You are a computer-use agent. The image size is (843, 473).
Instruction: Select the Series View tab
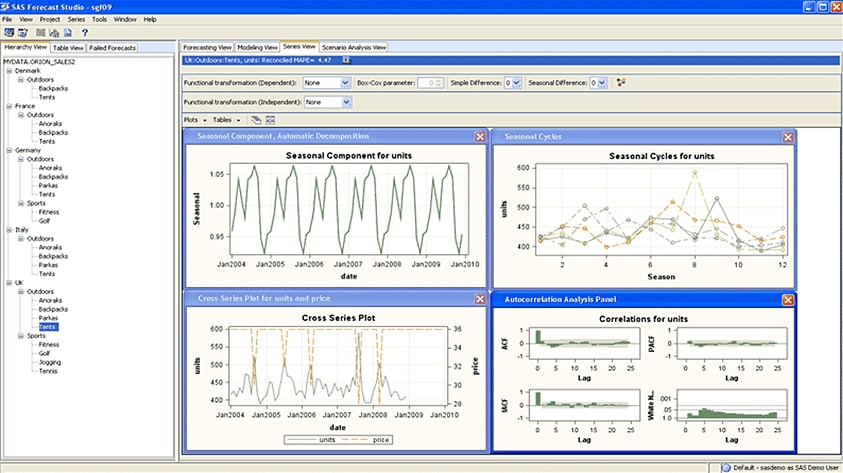[x=299, y=47]
